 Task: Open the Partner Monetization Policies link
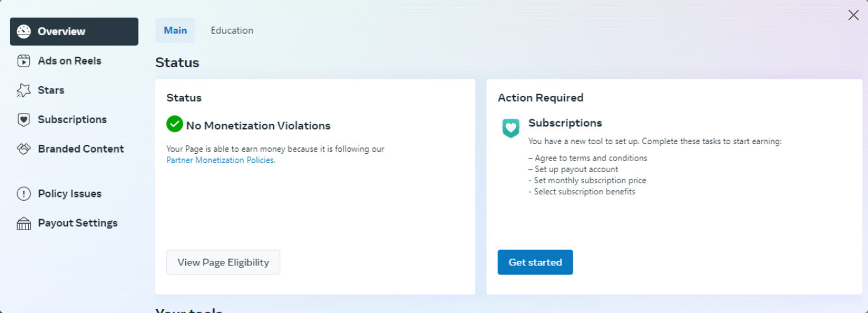click(220, 160)
